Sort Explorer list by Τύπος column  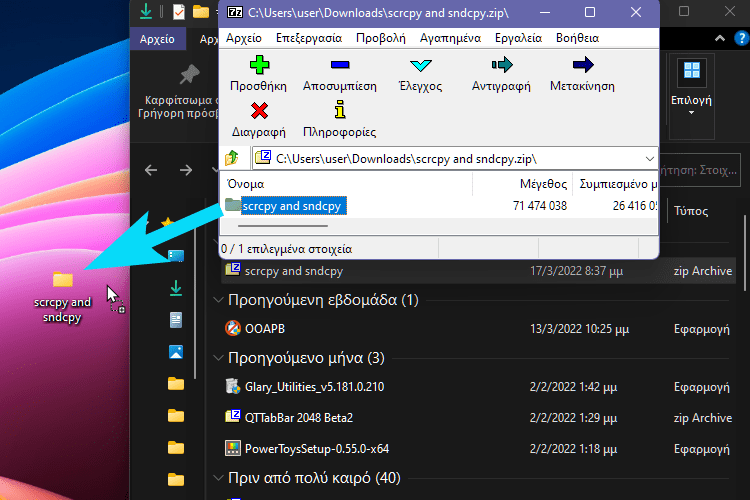691,211
